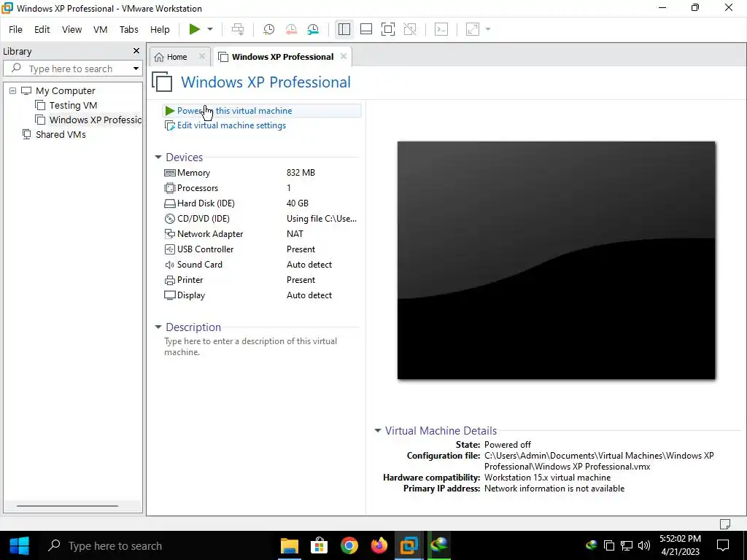Open the View menu
The image size is (747, 560).
pos(71,29)
